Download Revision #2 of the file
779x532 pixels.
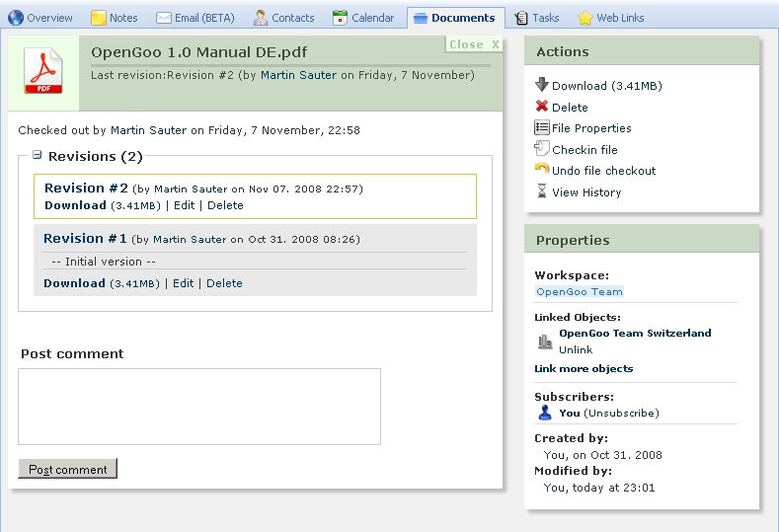point(75,205)
